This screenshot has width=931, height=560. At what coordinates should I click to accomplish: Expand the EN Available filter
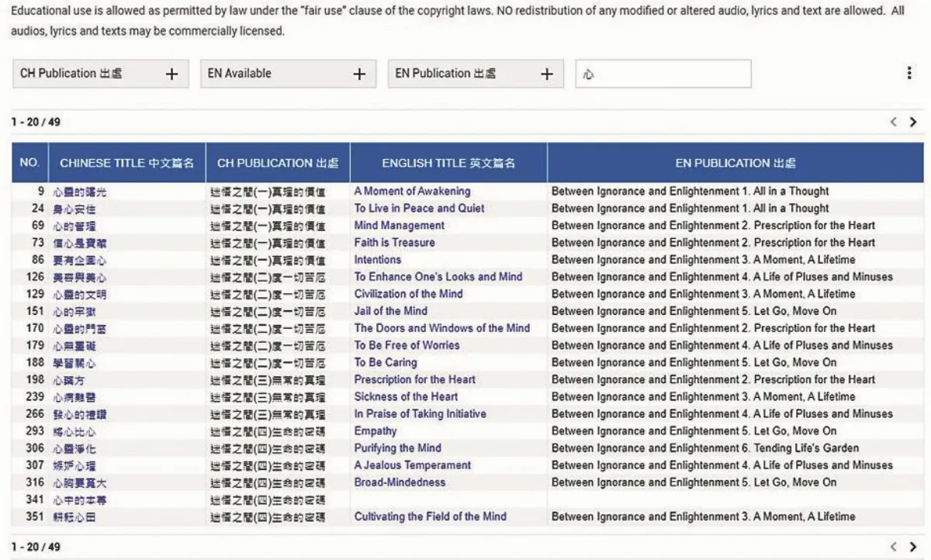coord(288,74)
